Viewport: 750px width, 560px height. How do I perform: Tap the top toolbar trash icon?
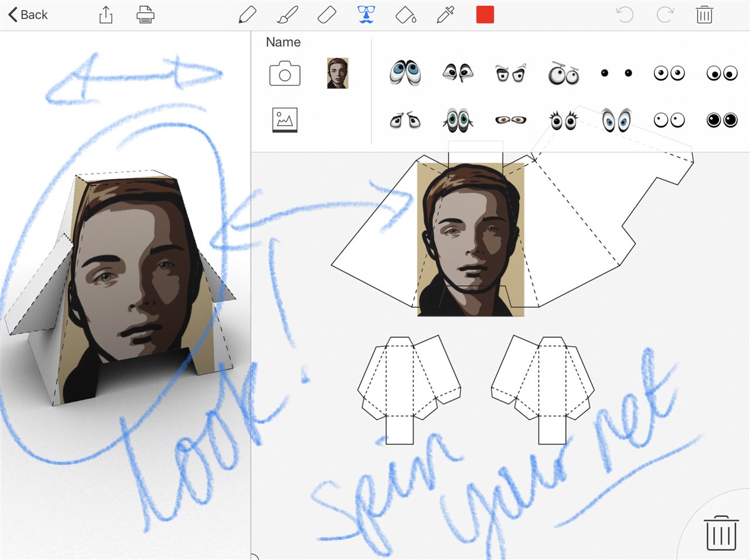704,15
